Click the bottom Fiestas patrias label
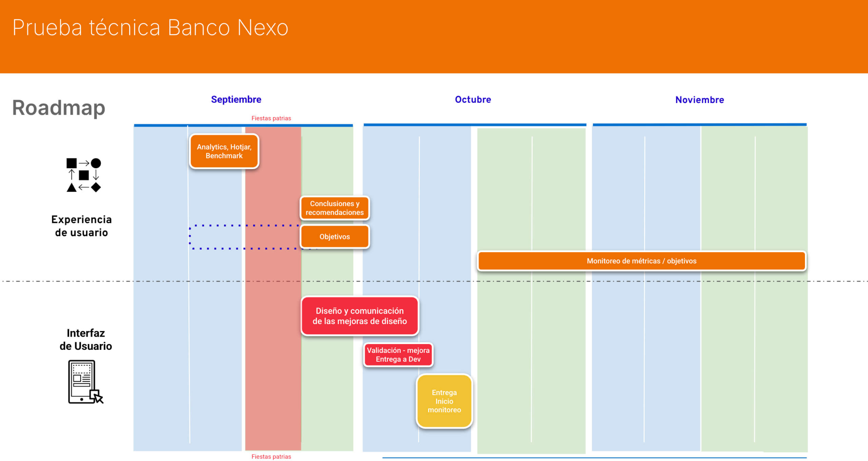Viewport: 868px width, 461px height. 271,457
